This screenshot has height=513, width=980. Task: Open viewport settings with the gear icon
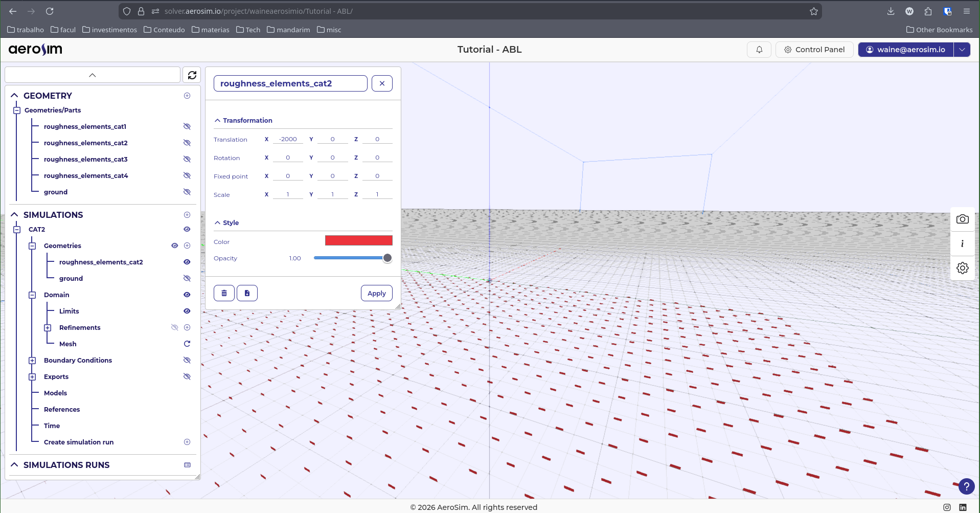(x=963, y=267)
